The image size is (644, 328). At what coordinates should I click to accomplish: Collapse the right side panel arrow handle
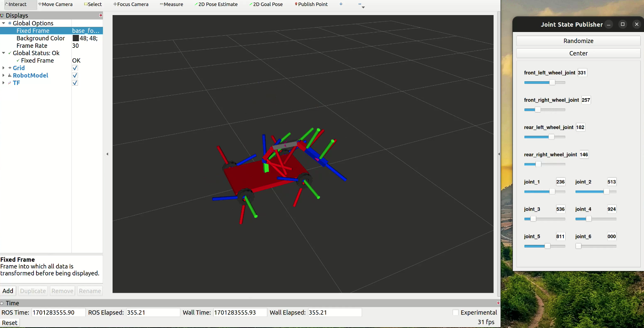point(499,154)
